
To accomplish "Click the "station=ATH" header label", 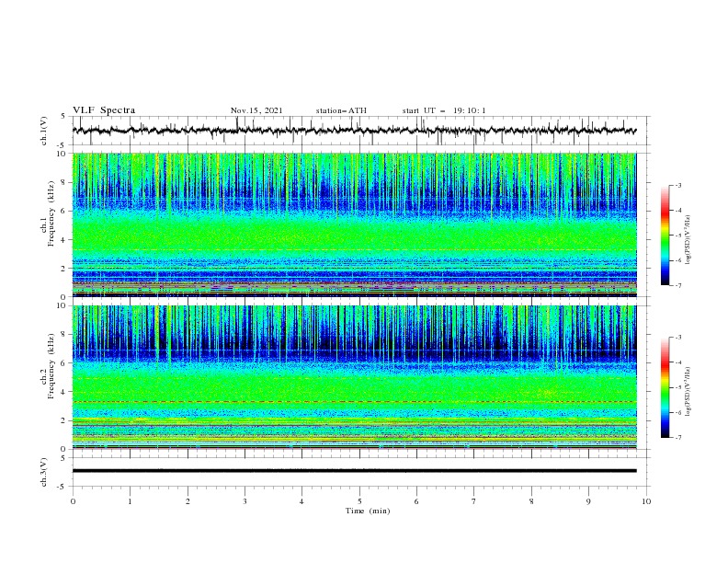I will (x=341, y=110).
